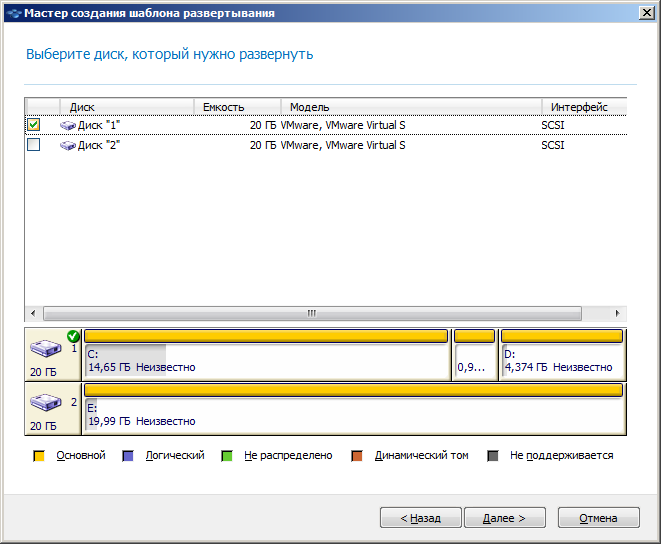Click the Логический legend label
The height and width of the screenshot is (544, 661).
(x=175, y=455)
